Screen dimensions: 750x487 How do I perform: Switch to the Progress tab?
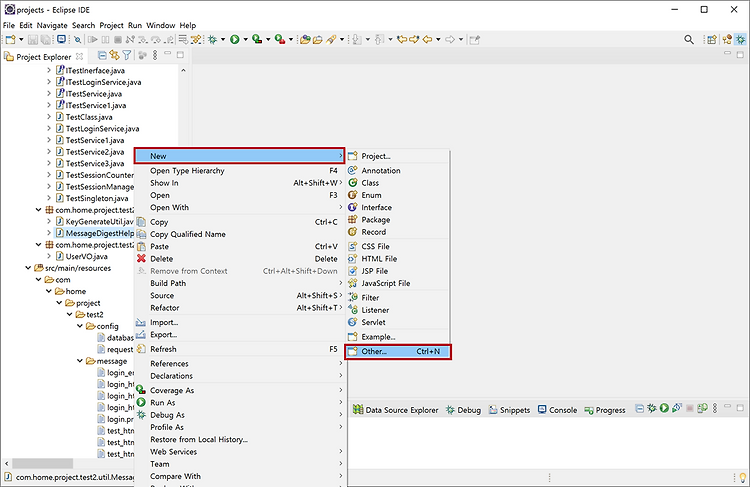click(605, 410)
